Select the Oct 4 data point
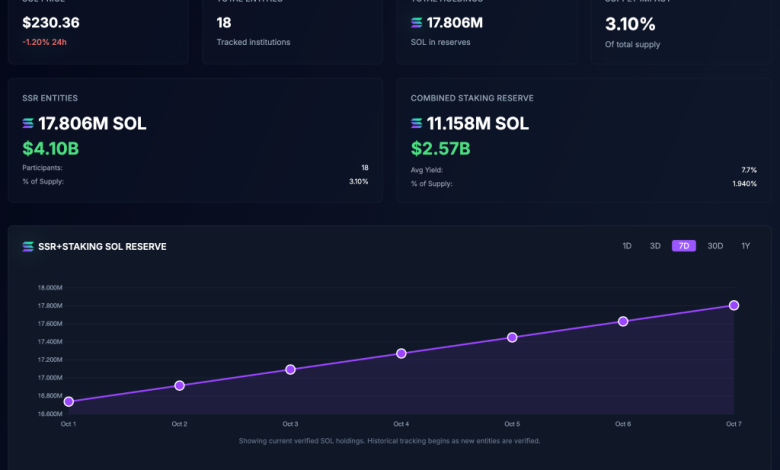780x470 pixels. (x=401, y=353)
